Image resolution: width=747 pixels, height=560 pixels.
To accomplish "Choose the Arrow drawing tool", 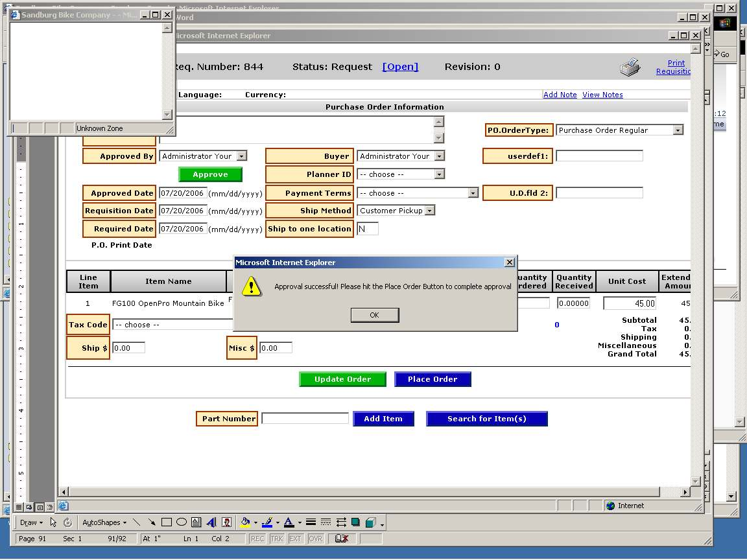I will [151, 522].
